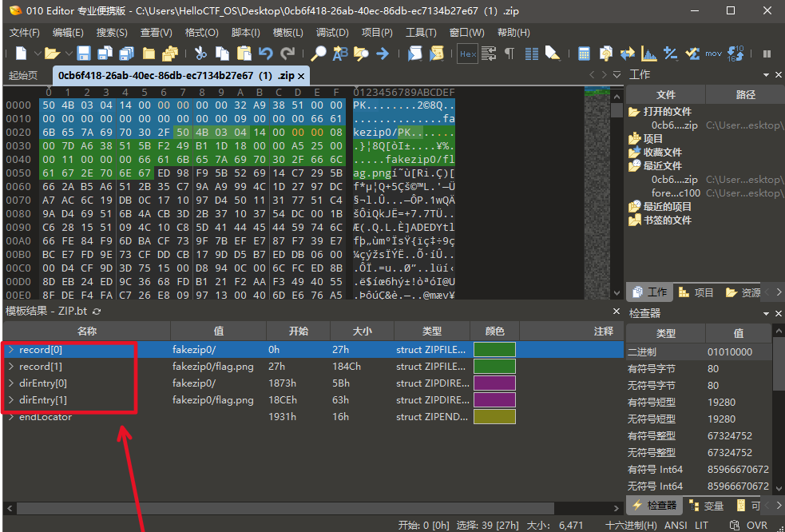
Task: Click the 名称 column header
Action: point(86,331)
